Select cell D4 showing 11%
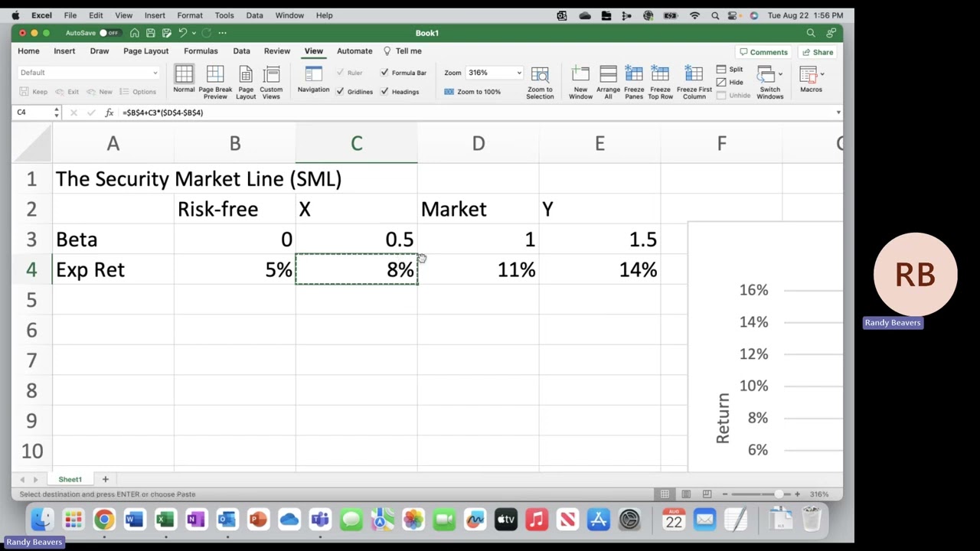The width and height of the screenshot is (980, 551). (479, 269)
